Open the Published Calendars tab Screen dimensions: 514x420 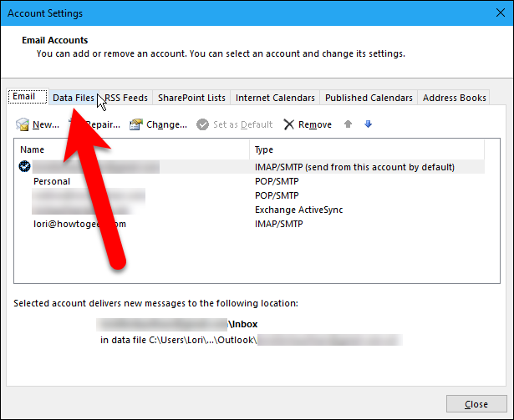click(369, 98)
